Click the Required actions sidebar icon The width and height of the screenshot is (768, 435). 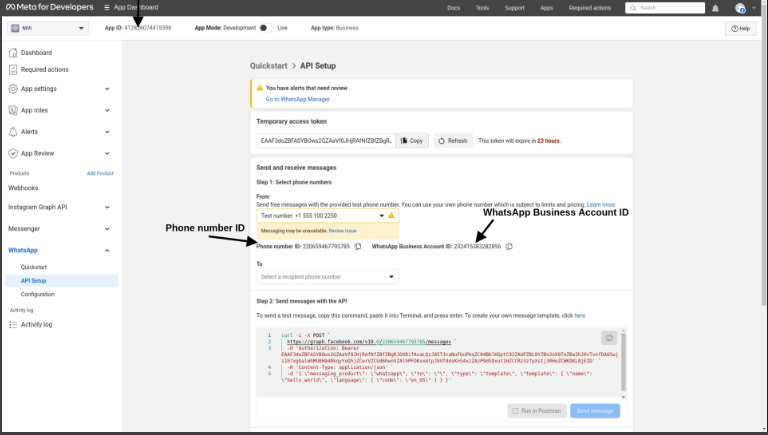13,70
